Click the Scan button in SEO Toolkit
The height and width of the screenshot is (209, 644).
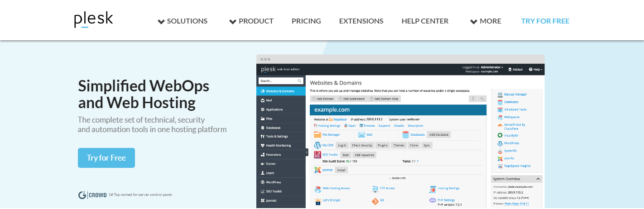coord(346,155)
